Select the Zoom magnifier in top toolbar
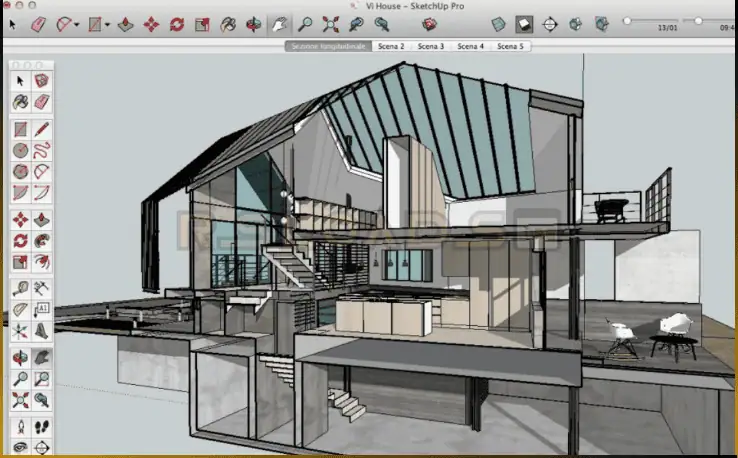 pos(305,24)
